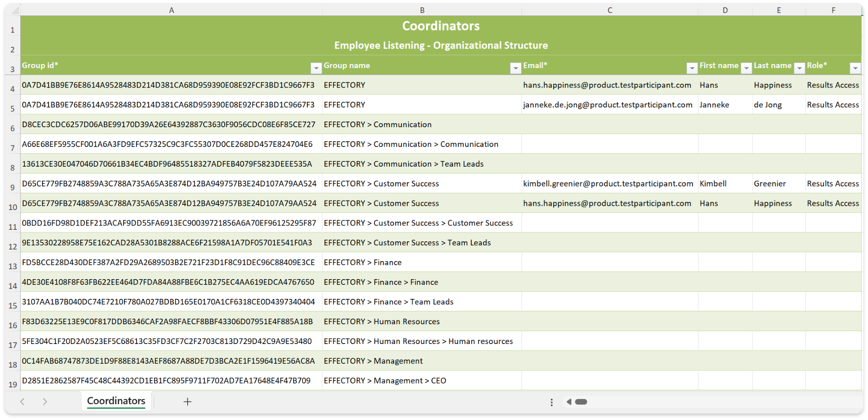Click EFFECTORY > Communication > Communication cell

(x=422, y=144)
